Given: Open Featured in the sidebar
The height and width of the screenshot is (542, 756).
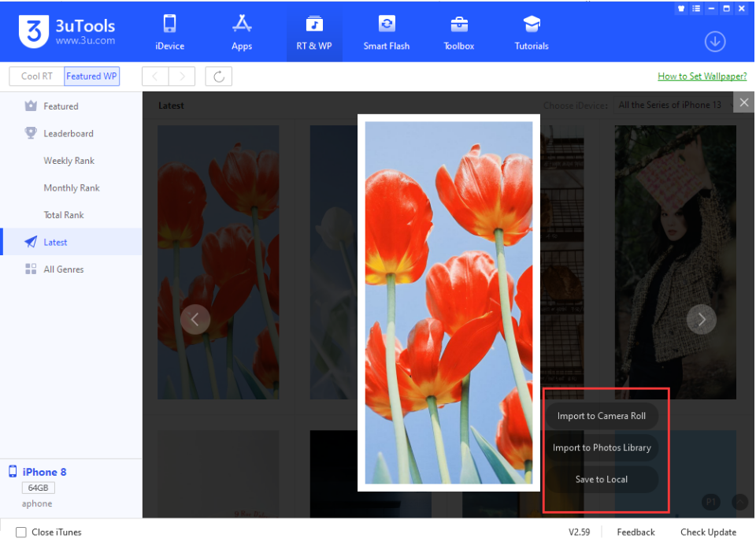Looking at the screenshot, I should point(72,106).
